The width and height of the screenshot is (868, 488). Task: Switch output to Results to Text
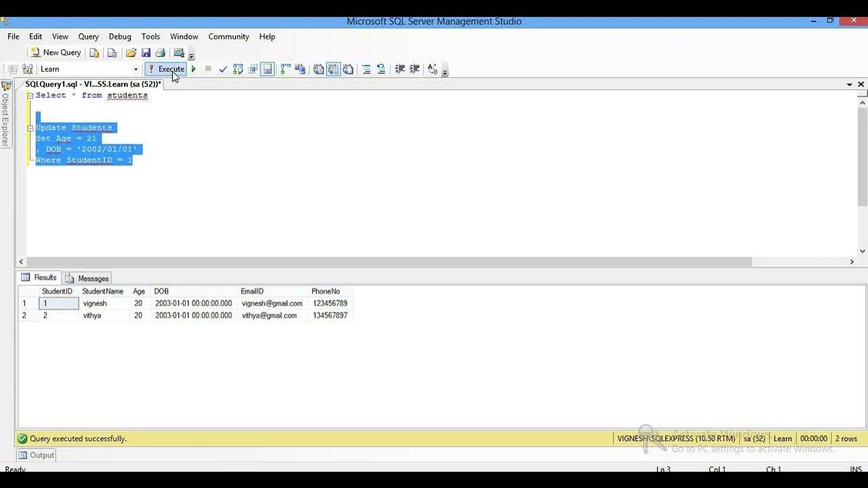pyautogui.click(x=318, y=68)
